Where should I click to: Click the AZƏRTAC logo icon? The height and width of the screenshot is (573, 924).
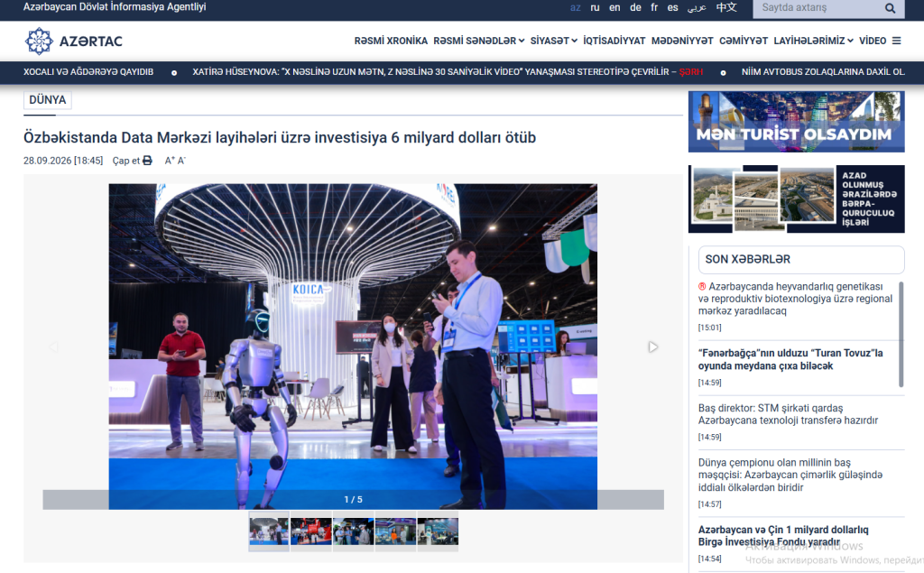pyautogui.click(x=39, y=42)
